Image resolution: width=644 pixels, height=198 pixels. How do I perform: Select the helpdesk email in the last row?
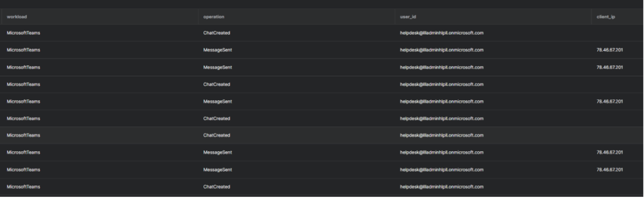point(441,186)
